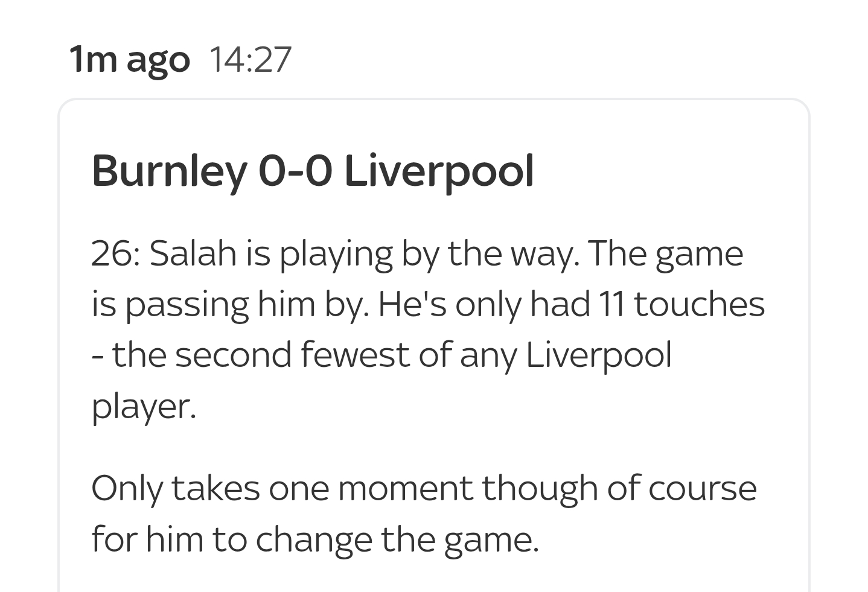Click the phrase 'change the game.'
This screenshot has width=868, height=592.
click(x=397, y=539)
